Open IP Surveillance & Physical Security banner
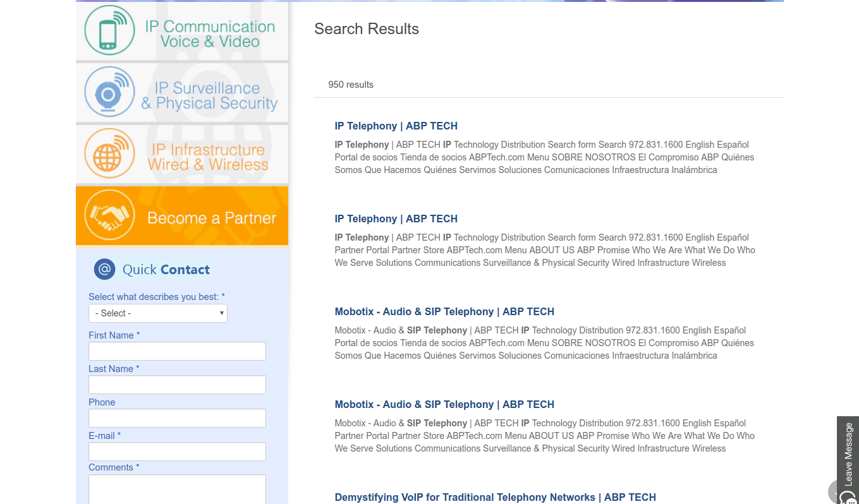This screenshot has width=859, height=504. point(182,92)
